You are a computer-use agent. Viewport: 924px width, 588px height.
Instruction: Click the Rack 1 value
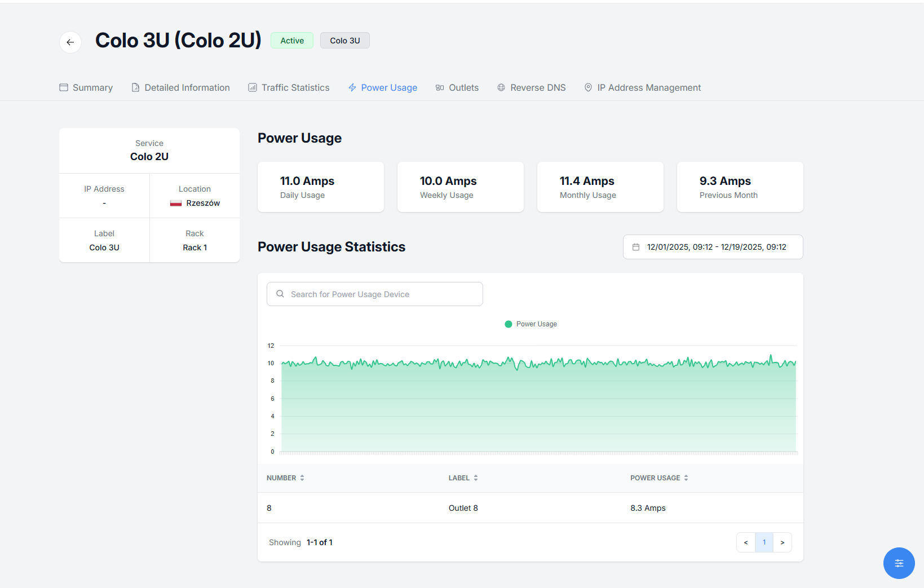(x=195, y=247)
